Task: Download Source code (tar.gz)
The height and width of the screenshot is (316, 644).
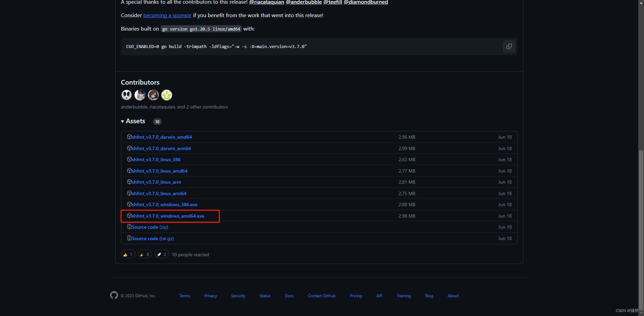Action: 153,238
